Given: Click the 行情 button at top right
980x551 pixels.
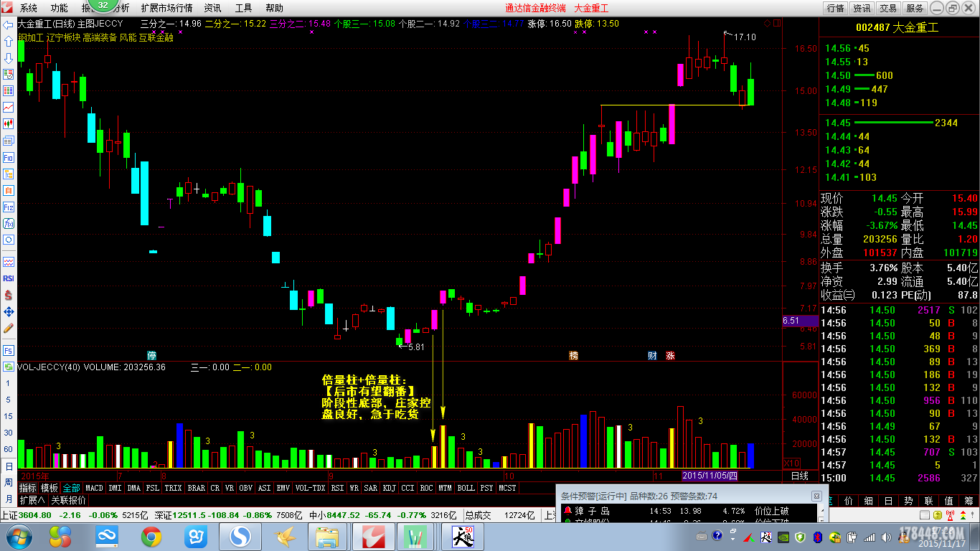Looking at the screenshot, I should (835, 8).
